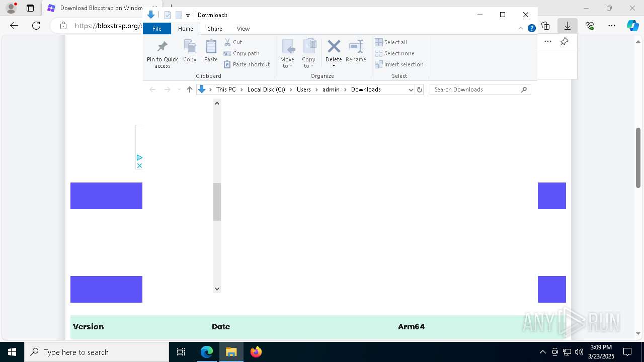Open the notification center
Viewport: 644px width, 362px height.
pyautogui.click(x=627, y=352)
